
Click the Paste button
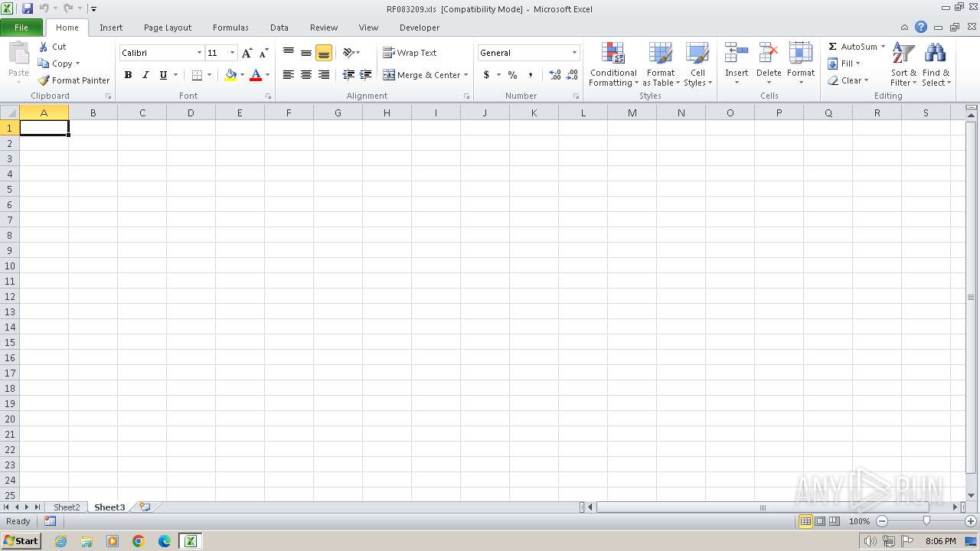point(18,62)
